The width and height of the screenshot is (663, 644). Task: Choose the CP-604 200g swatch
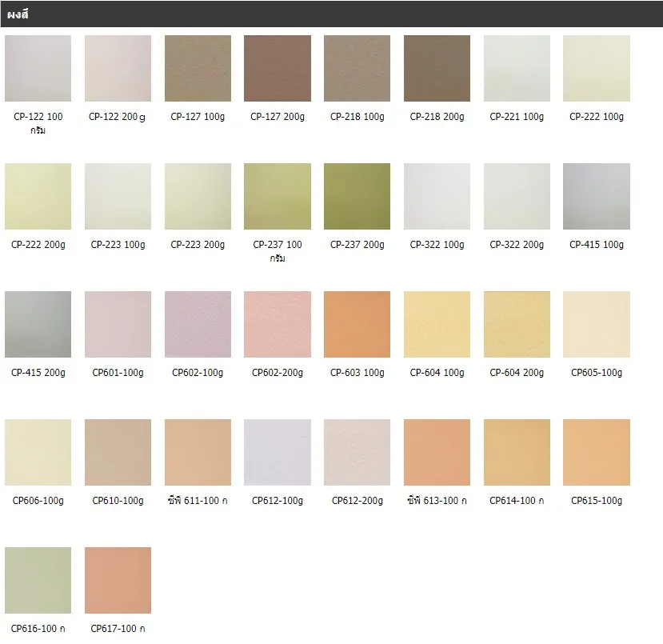click(x=517, y=324)
